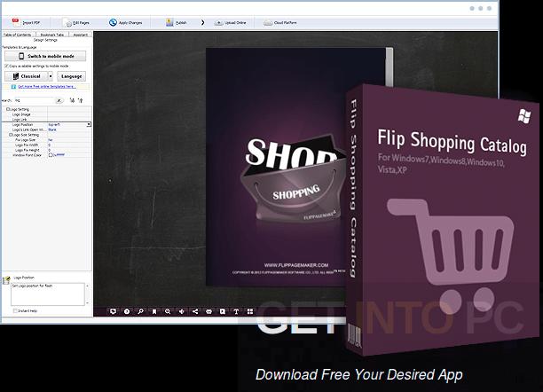Click the Apply Changes refresh icon

point(113,22)
